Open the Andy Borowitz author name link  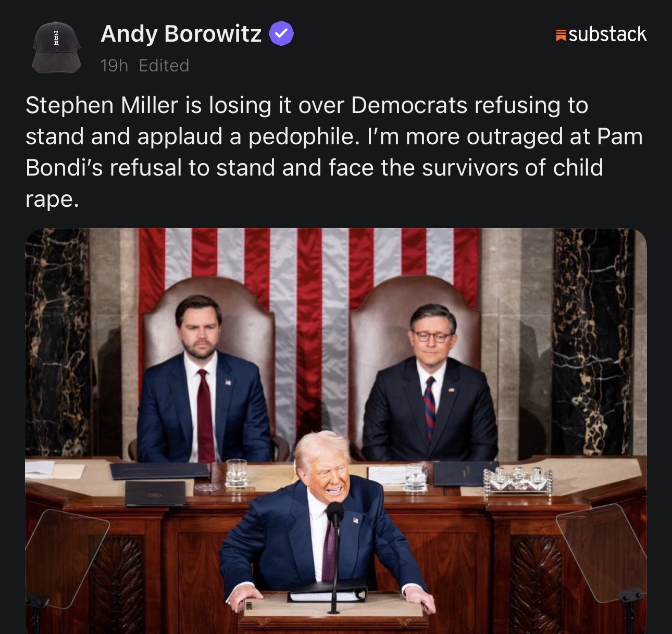click(181, 34)
